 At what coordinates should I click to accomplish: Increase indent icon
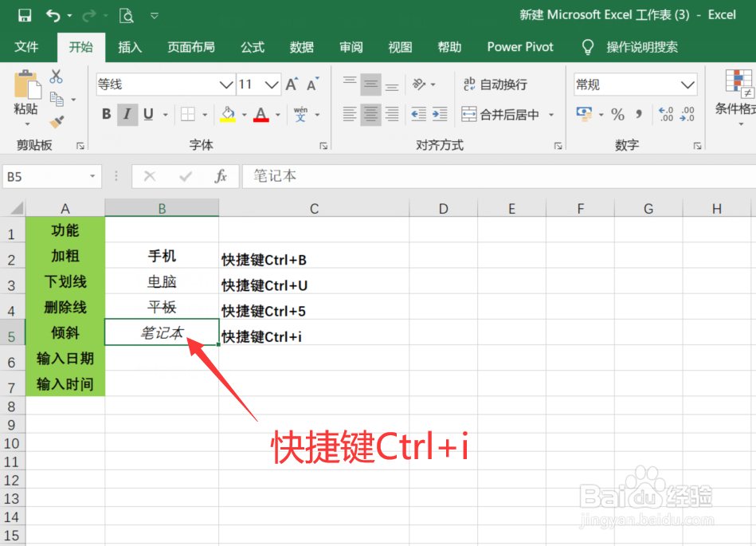point(440,114)
